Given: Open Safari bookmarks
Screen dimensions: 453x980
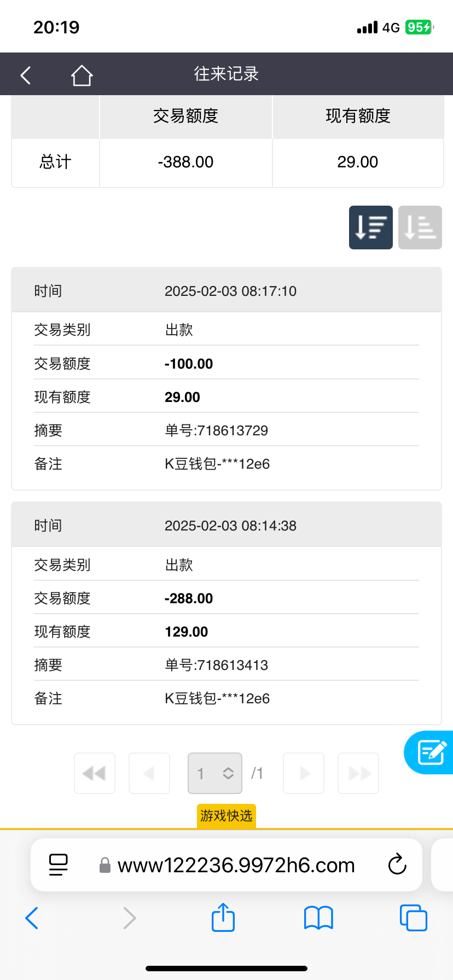Looking at the screenshot, I should [318, 918].
